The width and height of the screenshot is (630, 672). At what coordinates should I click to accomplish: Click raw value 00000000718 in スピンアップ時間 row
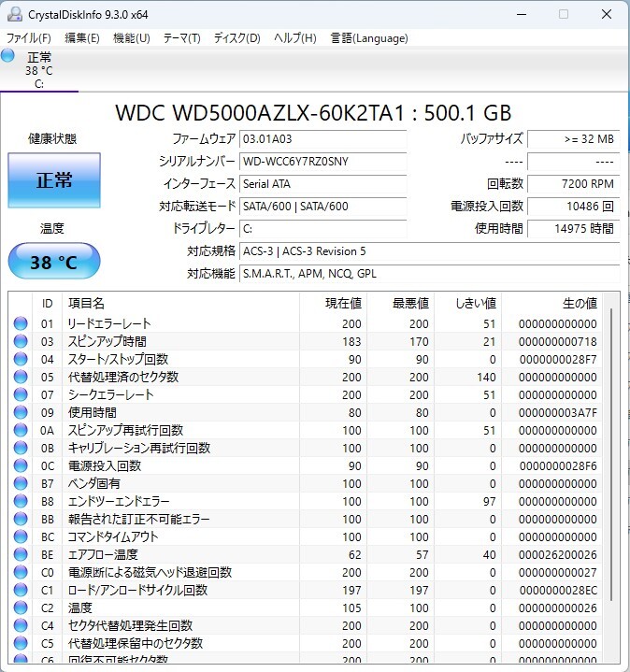[558, 341]
